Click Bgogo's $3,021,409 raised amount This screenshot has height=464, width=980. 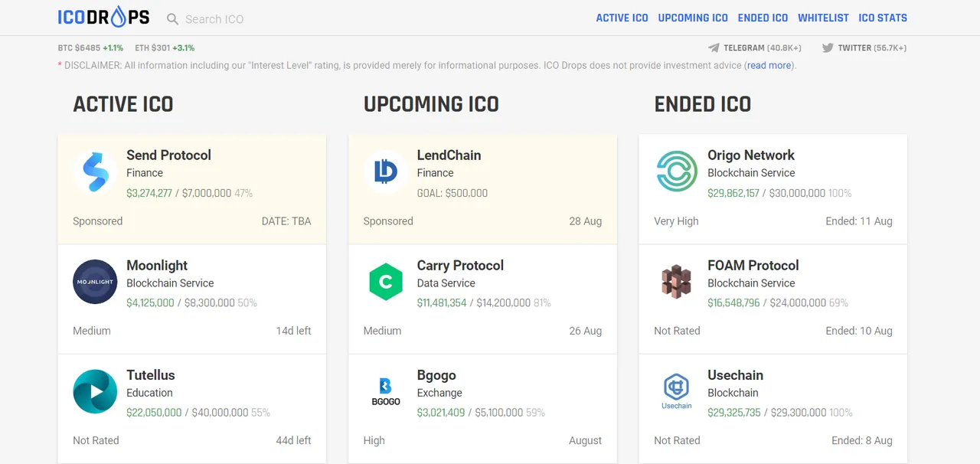coord(441,412)
